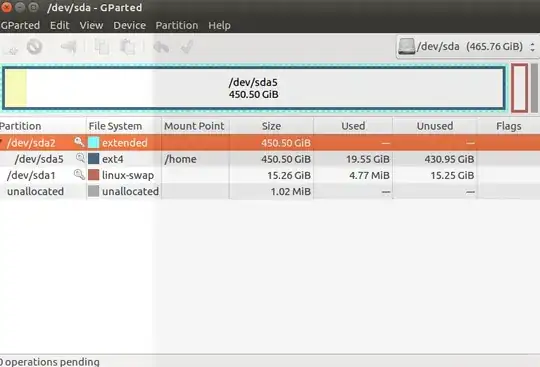Click the '19.55 GiB' used value
This screenshot has width=540, height=367.
[x=368, y=159]
